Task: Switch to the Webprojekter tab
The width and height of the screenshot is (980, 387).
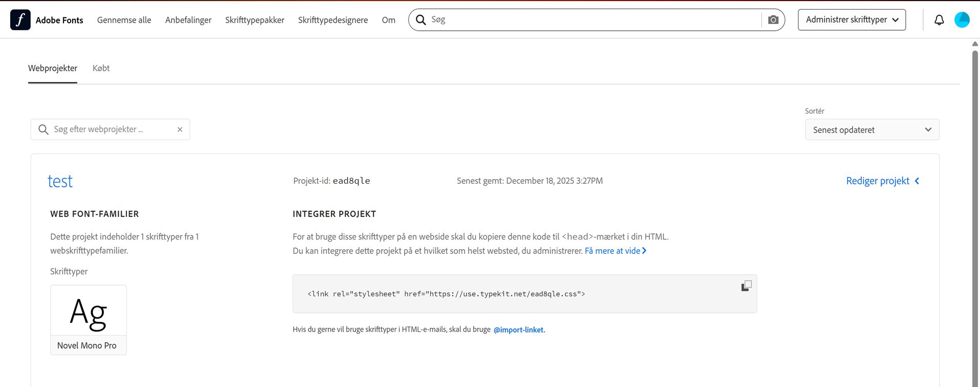Action: (x=53, y=68)
